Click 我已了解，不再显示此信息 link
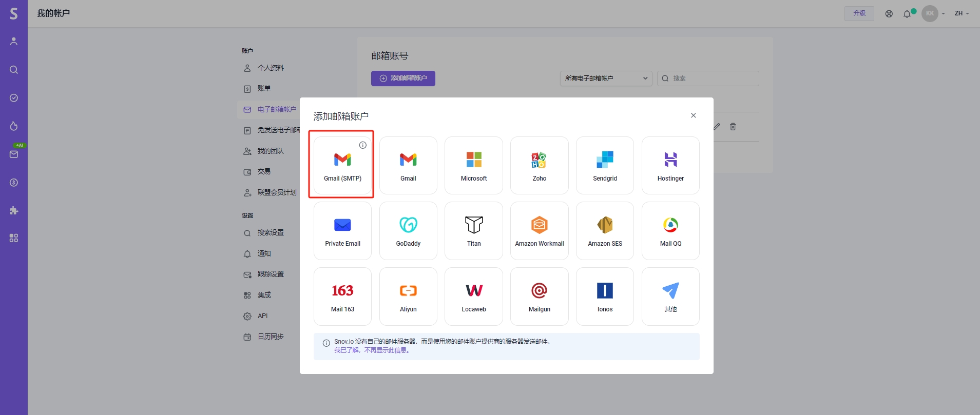Image resolution: width=980 pixels, height=415 pixels. [x=373, y=350]
